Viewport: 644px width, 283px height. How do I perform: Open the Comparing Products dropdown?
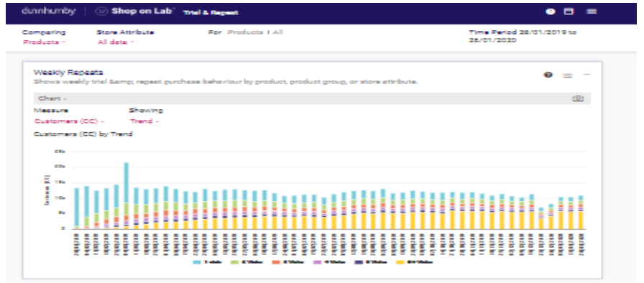[45, 42]
